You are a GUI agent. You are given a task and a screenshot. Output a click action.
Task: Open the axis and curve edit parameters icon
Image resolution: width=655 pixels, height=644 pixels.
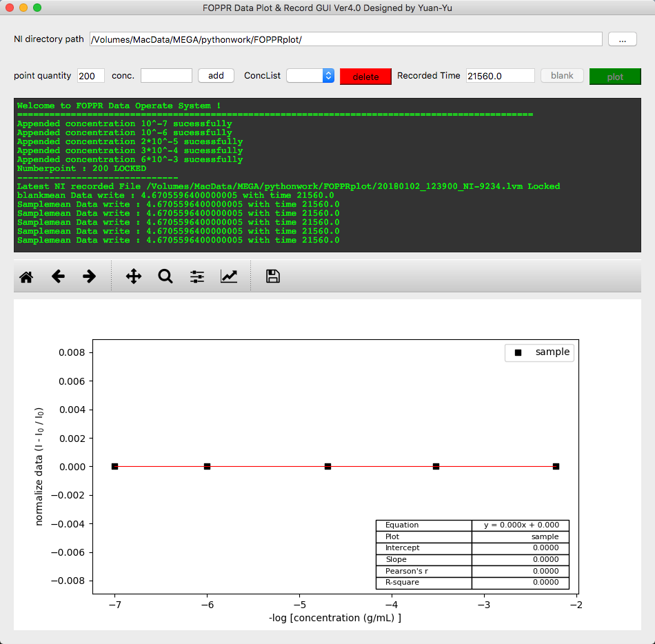pos(229,276)
